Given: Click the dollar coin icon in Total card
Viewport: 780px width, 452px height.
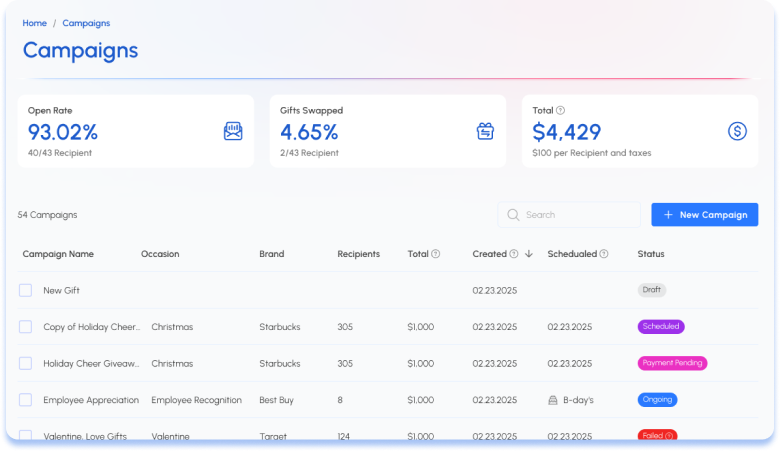Looking at the screenshot, I should (737, 131).
